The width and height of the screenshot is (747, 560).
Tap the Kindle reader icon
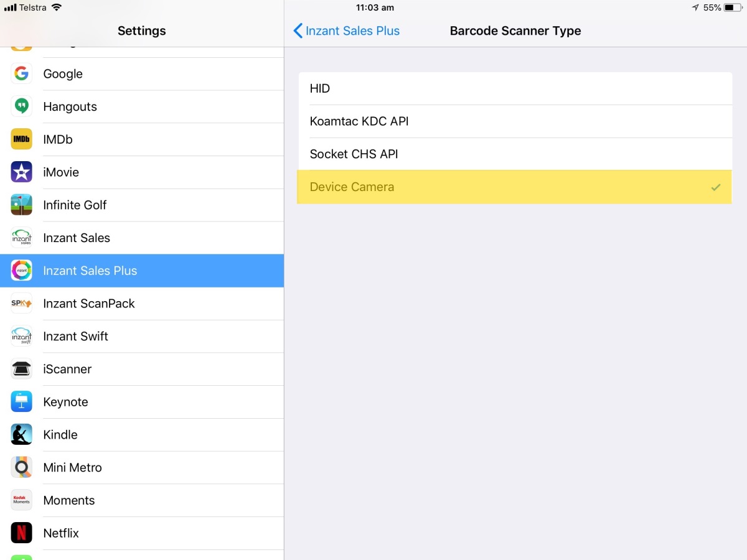point(21,435)
